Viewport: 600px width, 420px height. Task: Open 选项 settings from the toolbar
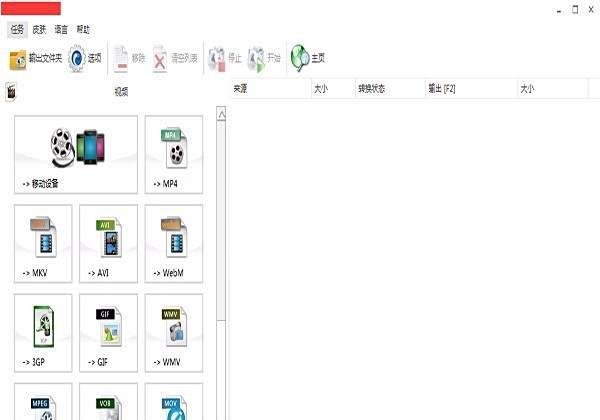pyautogui.click(x=85, y=59)
